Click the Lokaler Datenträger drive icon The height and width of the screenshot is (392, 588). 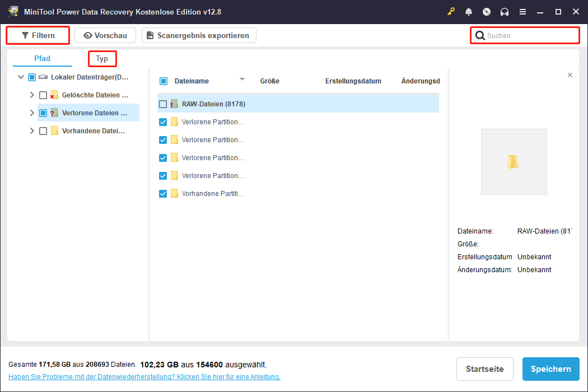point(43,77)
